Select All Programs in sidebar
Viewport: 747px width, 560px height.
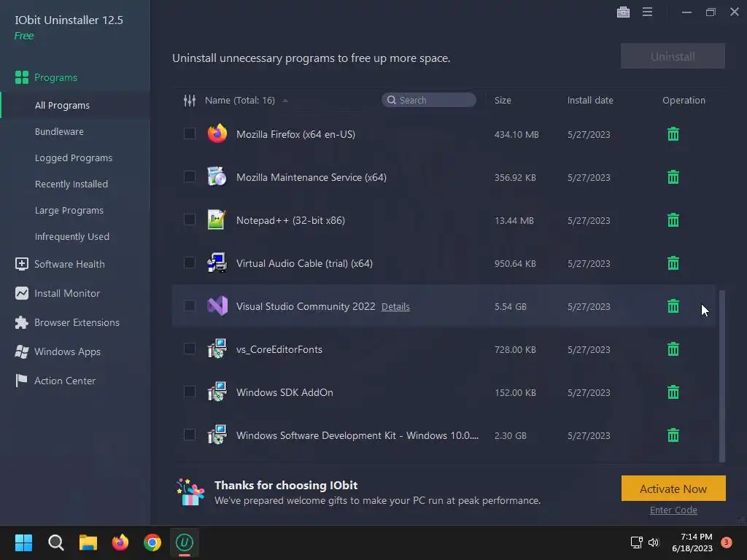click(x=62, y=105)
